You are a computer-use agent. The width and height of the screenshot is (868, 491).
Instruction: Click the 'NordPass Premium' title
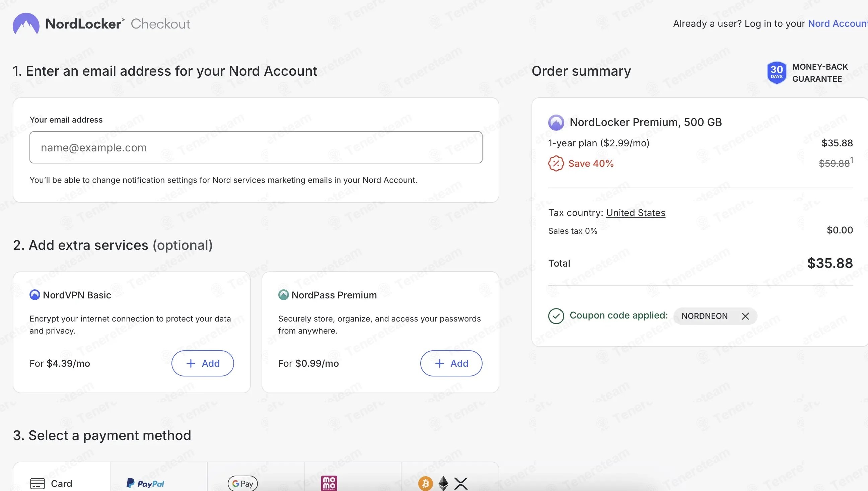pyautogui.click(x=334, y=295)
